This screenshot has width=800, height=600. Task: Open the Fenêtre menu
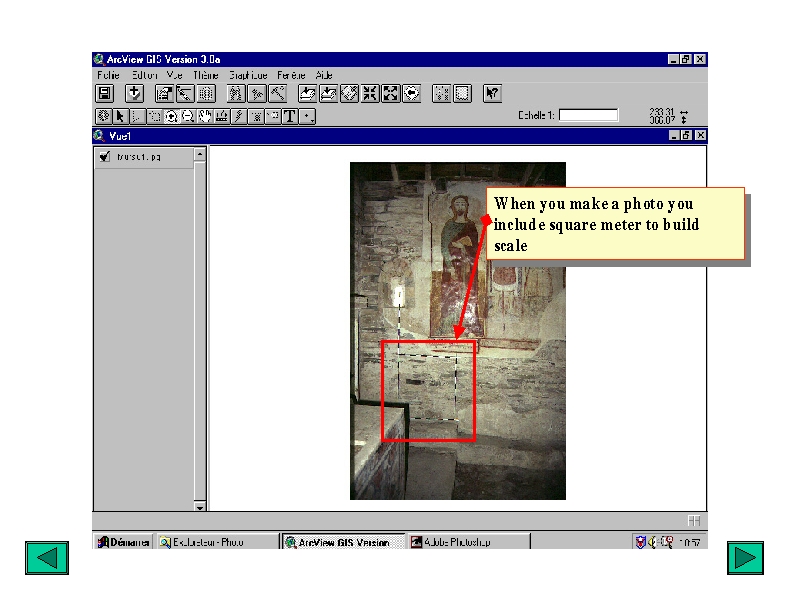tap(291, 76)
